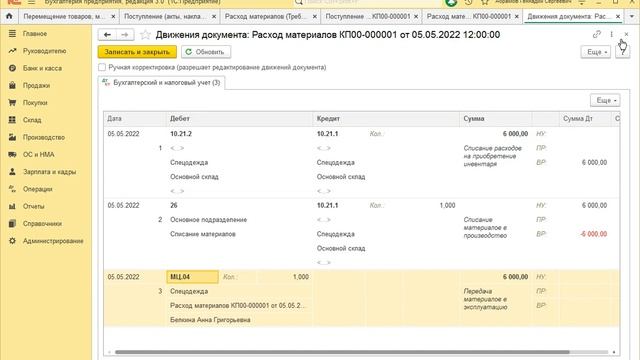Copy link using the chain icon
This screenshot has width=640, height=360.
coord(597,34)
